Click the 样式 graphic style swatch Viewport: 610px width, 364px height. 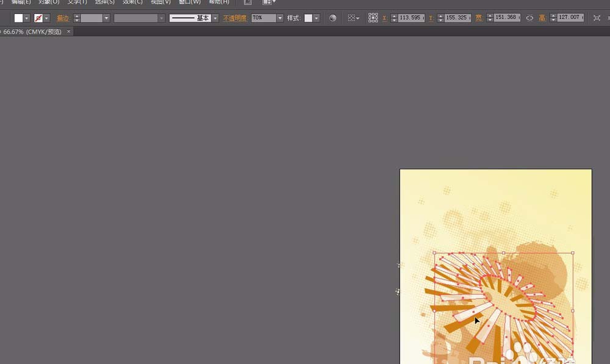pos(308,18)
